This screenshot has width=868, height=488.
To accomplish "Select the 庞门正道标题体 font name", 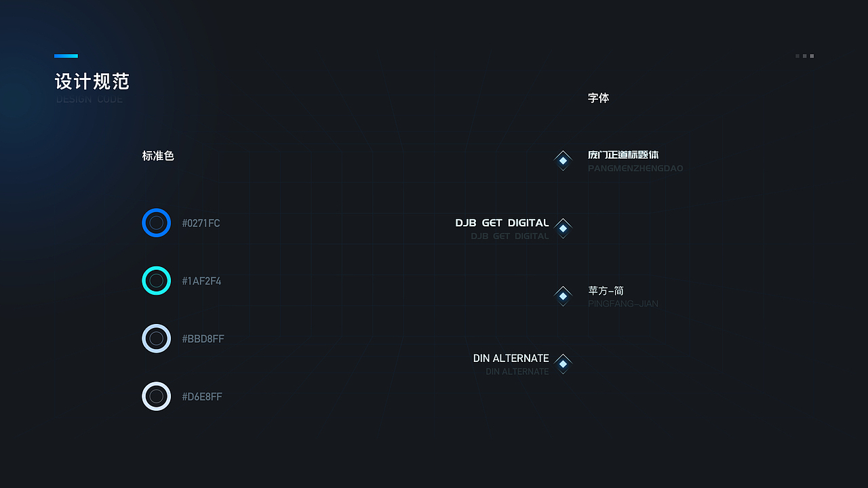I will click(x=623, y=155).
